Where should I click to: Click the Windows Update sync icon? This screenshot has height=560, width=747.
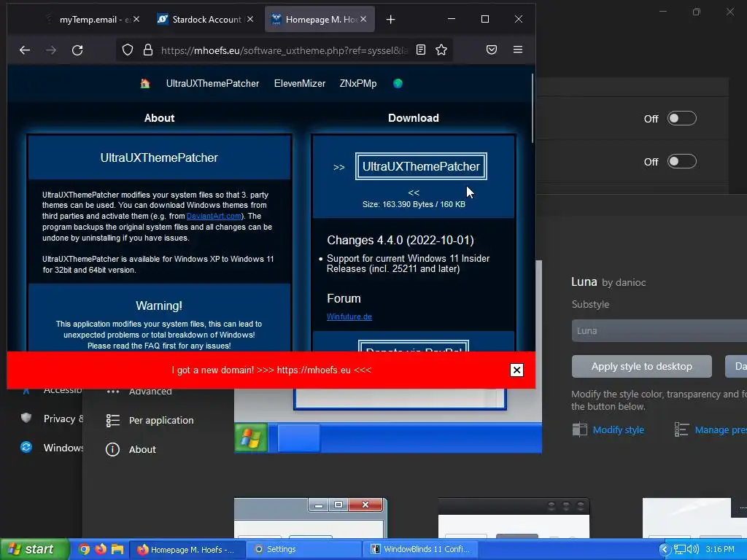click(x=26, y=447)
